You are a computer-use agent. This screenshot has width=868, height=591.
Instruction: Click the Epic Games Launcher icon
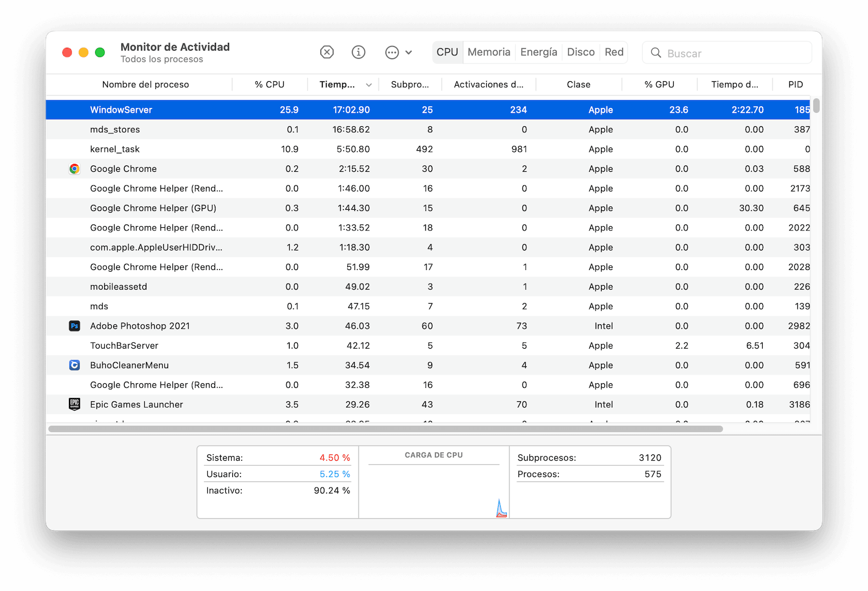pyautogui.click(x=75, y=404)
